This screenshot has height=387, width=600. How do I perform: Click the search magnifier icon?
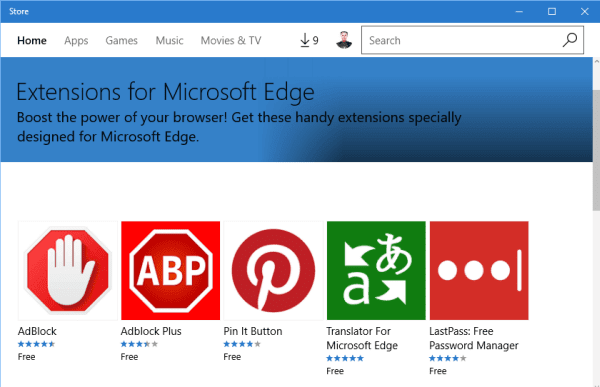pos(570,40)
